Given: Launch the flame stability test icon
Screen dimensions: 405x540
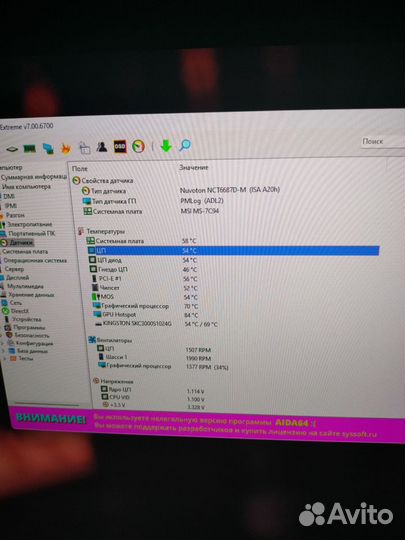Looking at the screenshot, I should [x=65, y=148].
